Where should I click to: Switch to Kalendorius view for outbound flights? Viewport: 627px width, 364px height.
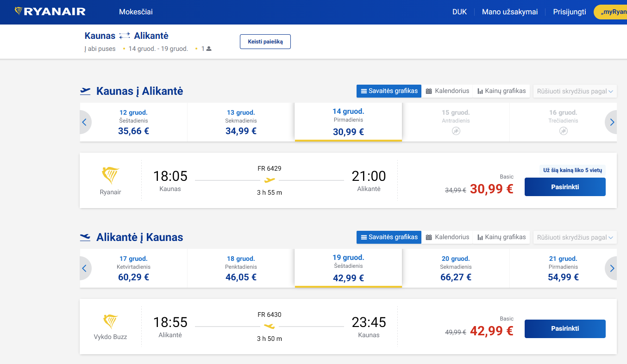pos(447,91)
